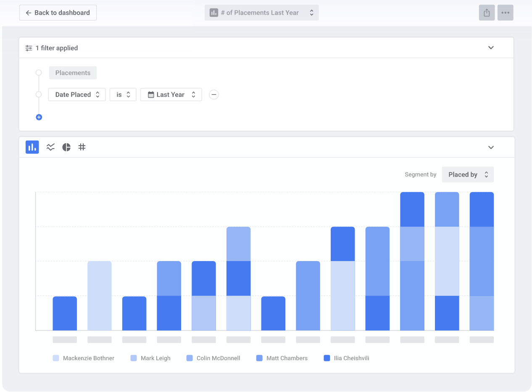Collapse the chart panel chevron
Image resolution: width=532 pixels, height=392 pixels.
tap(491, 147)
